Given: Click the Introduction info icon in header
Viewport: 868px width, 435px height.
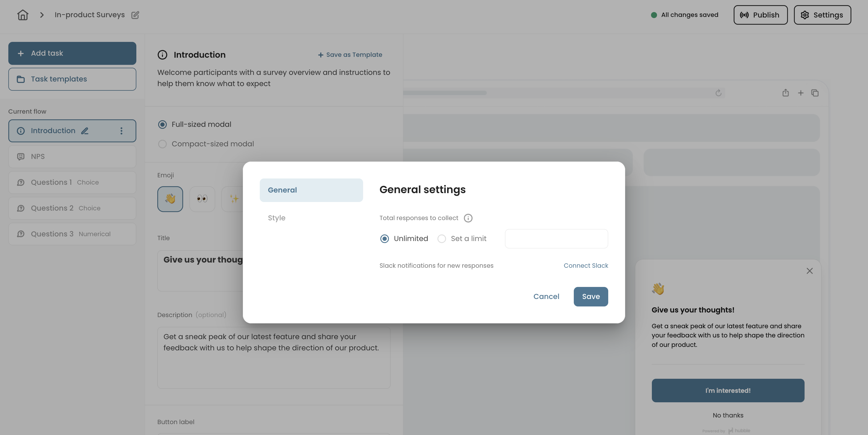Looking at the screenshot, I should coord(162,55).
